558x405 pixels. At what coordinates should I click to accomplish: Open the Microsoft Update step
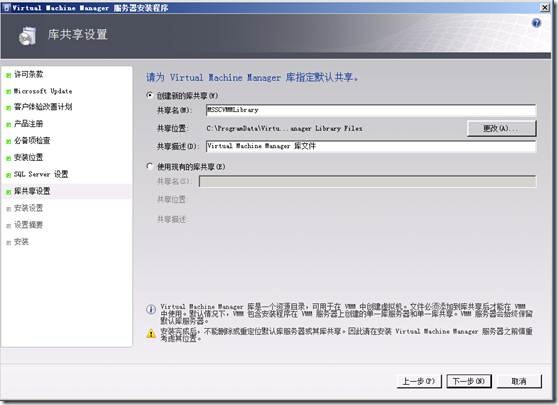click(43, 91)
